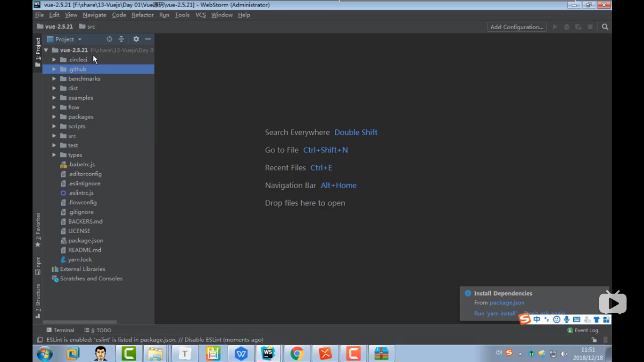Open Chrome from the Windows taskbar
Image resolution: width=644 pixels, height=362 pixels.
(297, 353)
